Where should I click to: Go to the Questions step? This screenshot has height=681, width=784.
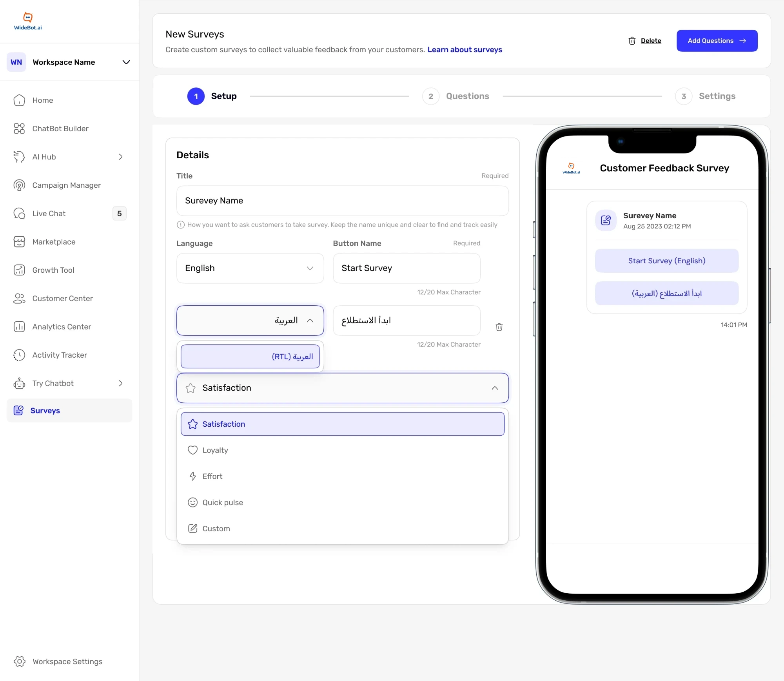click(456, 96)
